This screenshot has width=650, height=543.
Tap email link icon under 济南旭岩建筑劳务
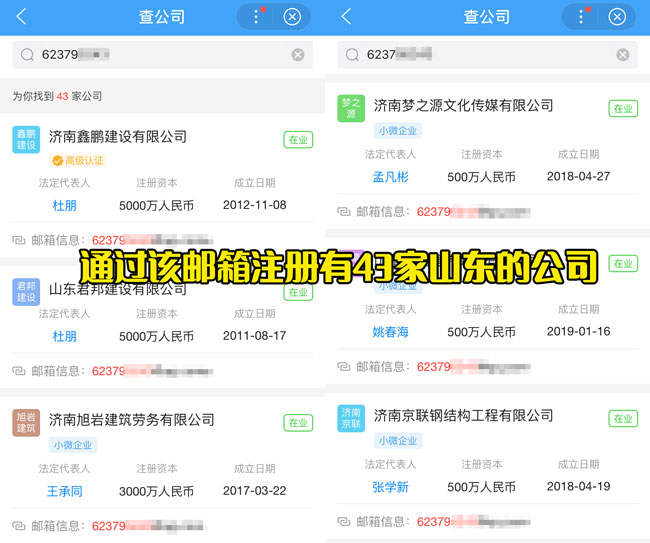point(19,526)
